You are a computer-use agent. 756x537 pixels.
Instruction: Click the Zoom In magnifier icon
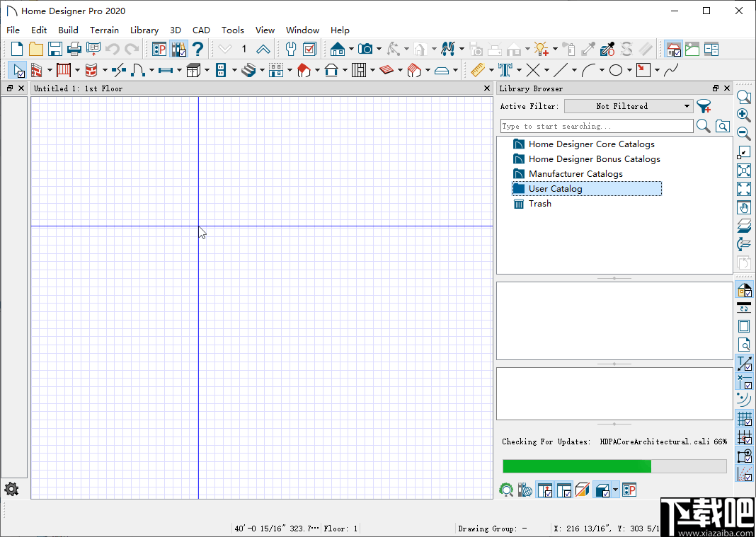[x=744, y=115]
